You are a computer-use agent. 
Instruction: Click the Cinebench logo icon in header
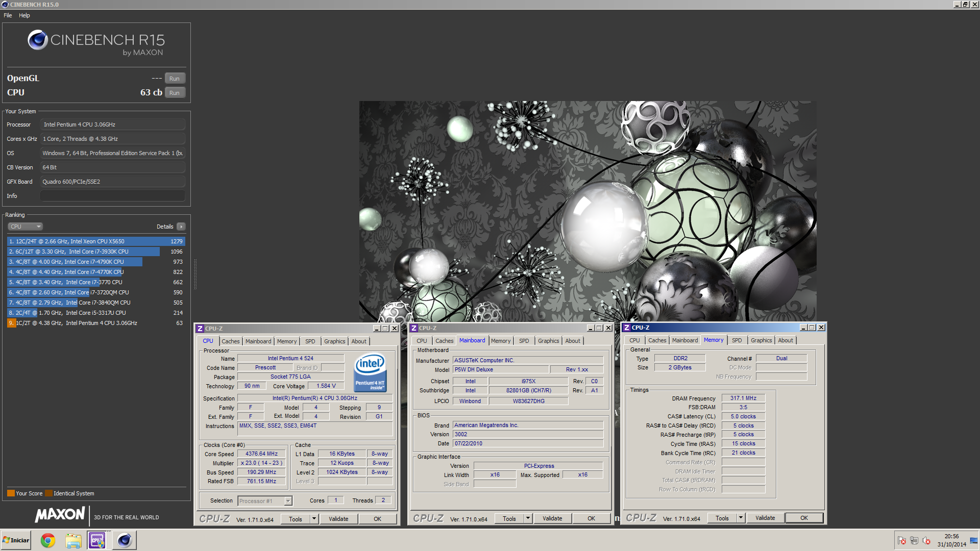point(38,40)
